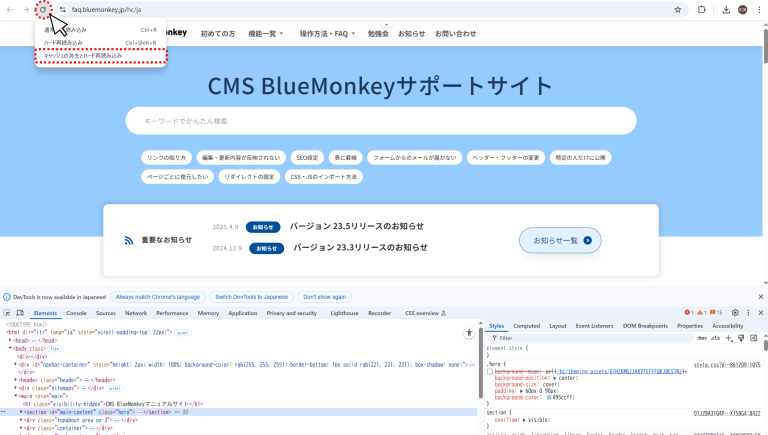Viewport: 768px width, 435px height.
Task: Open Chrome downloads icon
Action: click(726, 9)
